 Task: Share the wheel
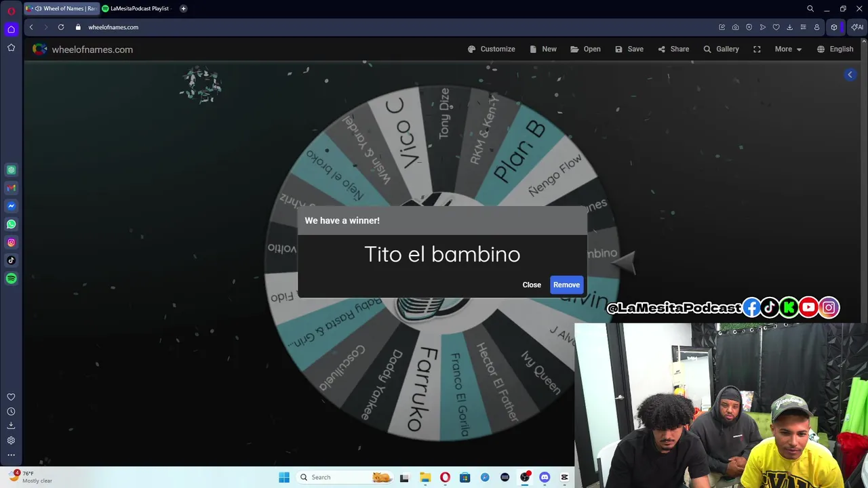click(x=673, y=49)
